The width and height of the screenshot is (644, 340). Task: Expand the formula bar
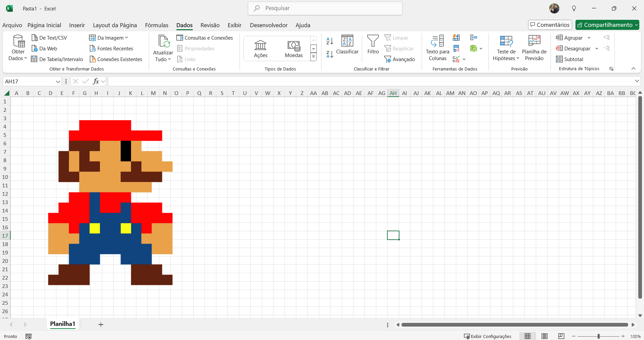click(x=637, y=81)
